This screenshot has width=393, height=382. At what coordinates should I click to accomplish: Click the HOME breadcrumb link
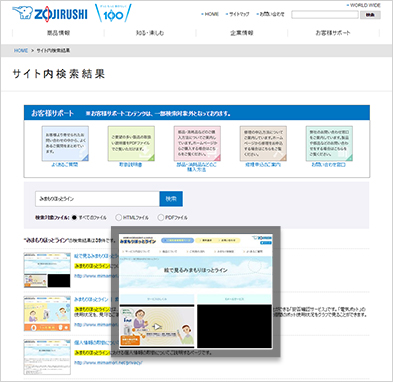[21, 50]
